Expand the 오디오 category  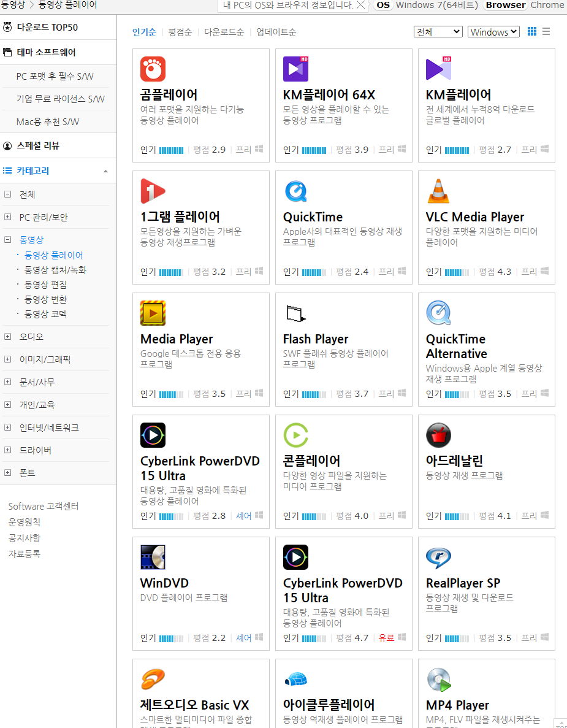click(x=7, y=336)
